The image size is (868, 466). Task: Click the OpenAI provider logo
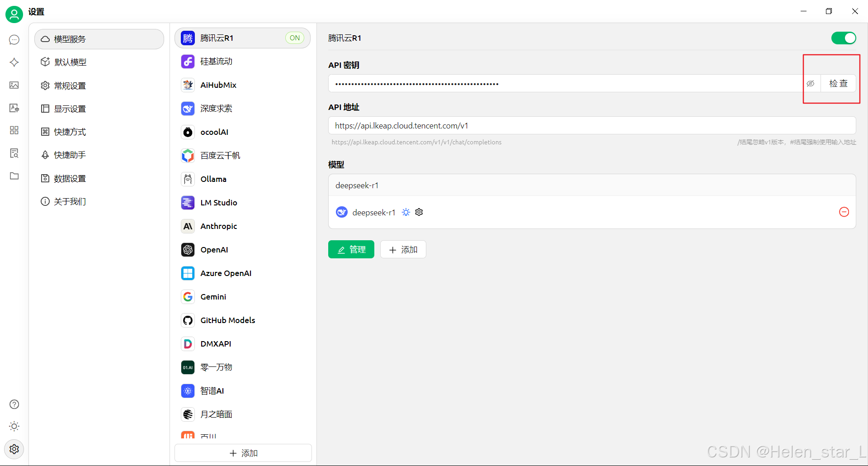(x=188, y=250)
